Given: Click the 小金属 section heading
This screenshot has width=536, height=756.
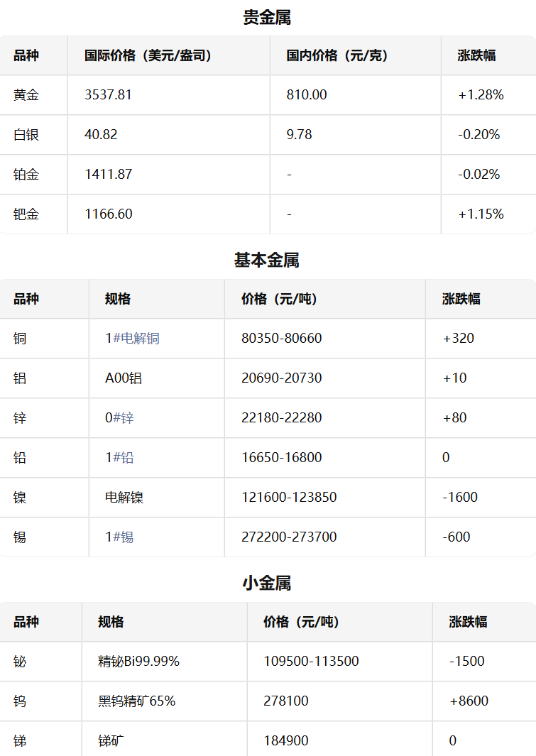Looking at the screenshot, I should pyautogui.click(x=267, y=584).
